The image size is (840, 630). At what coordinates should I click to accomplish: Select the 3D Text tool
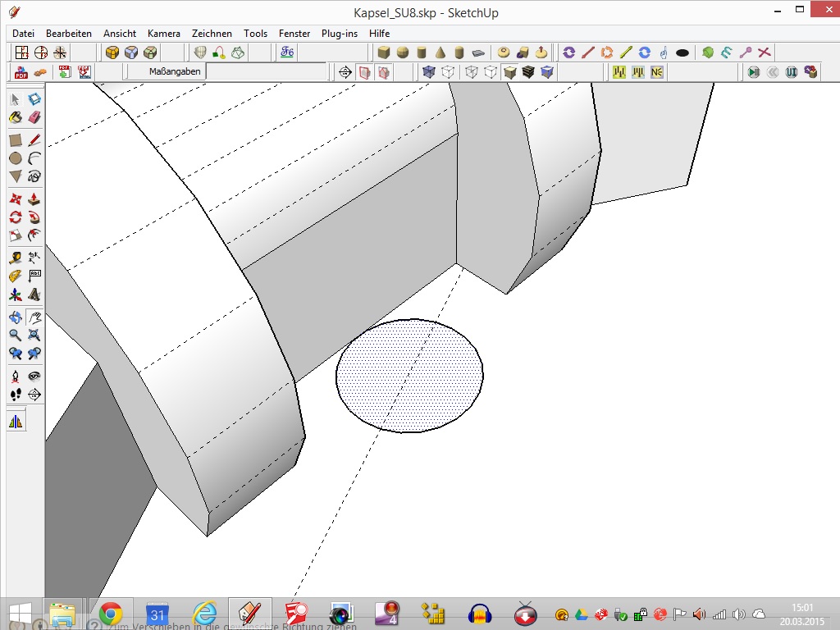[x=34, y=294]
